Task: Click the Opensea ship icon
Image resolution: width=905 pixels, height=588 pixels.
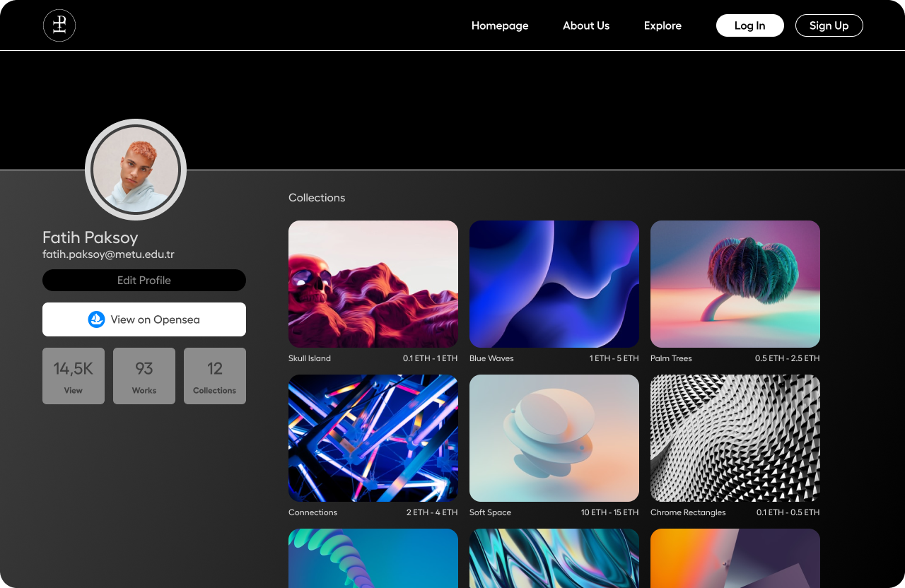Action: pos(96,319)
